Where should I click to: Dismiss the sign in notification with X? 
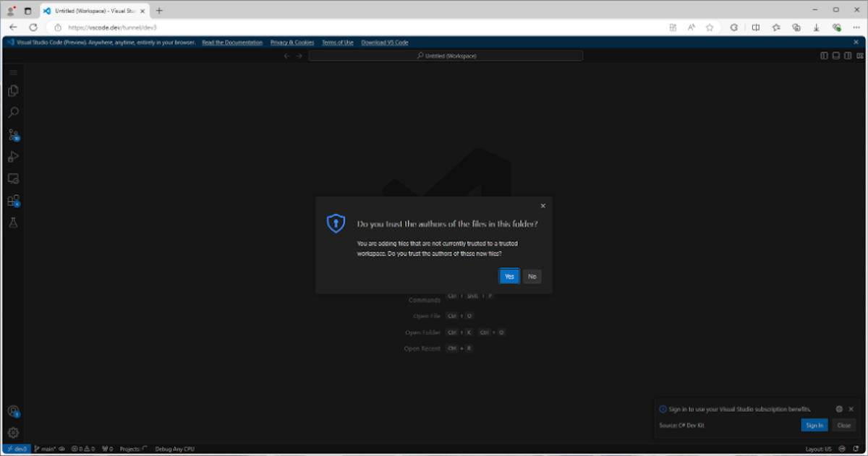pos(851,409)
